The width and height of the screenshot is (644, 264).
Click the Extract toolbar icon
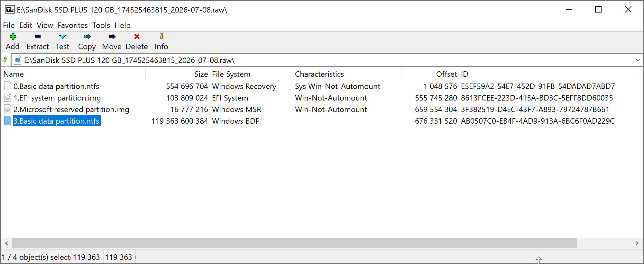click(x=38, y=37)
